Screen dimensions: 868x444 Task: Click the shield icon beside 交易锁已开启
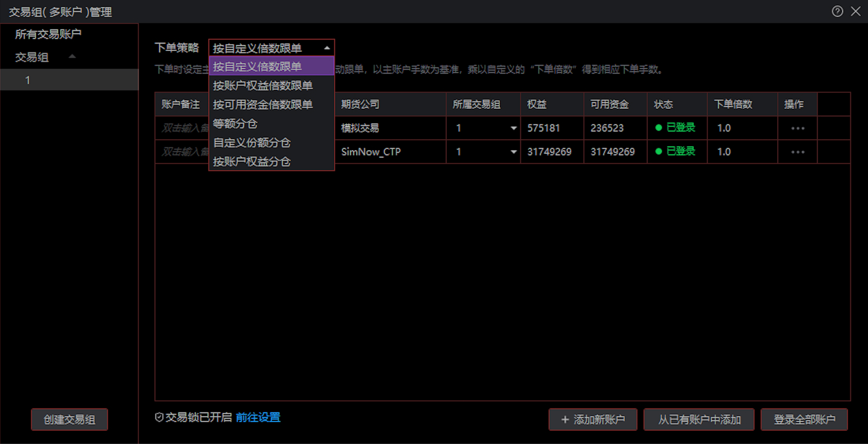159,417
